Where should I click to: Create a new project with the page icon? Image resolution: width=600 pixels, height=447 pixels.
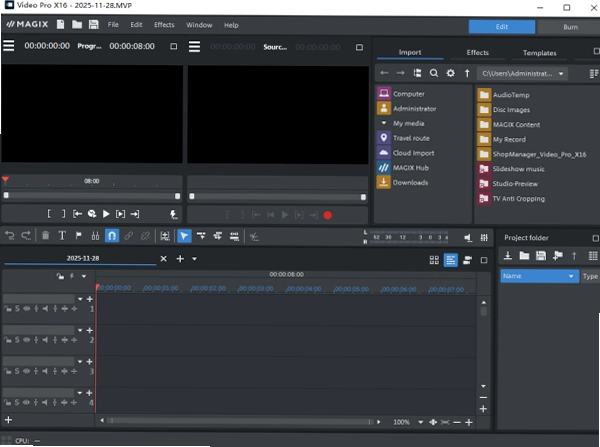(x=60, y=24)
